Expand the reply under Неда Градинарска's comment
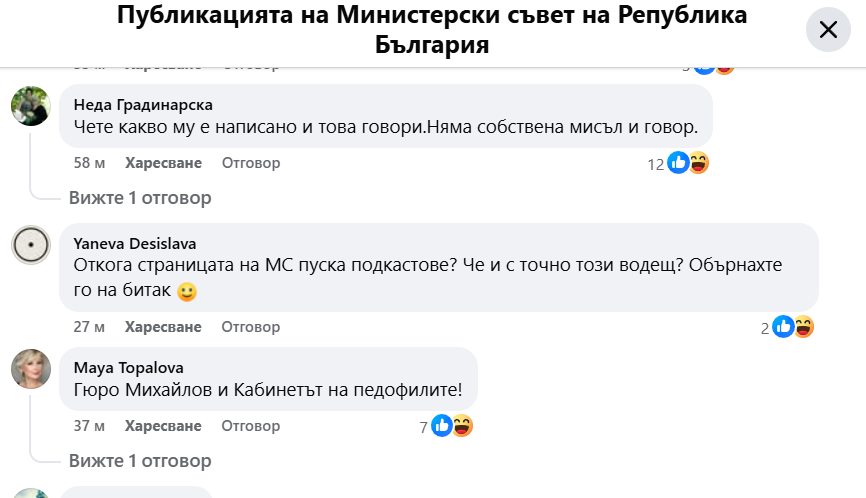Viewport: 866px width, 498px height. click(140, 198)
